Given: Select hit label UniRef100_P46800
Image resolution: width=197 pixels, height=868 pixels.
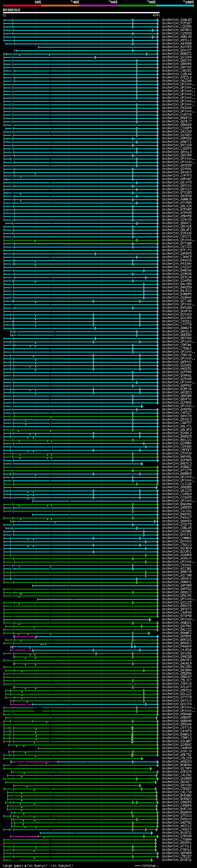Looking at the screenshot, I should pos(177,646).
